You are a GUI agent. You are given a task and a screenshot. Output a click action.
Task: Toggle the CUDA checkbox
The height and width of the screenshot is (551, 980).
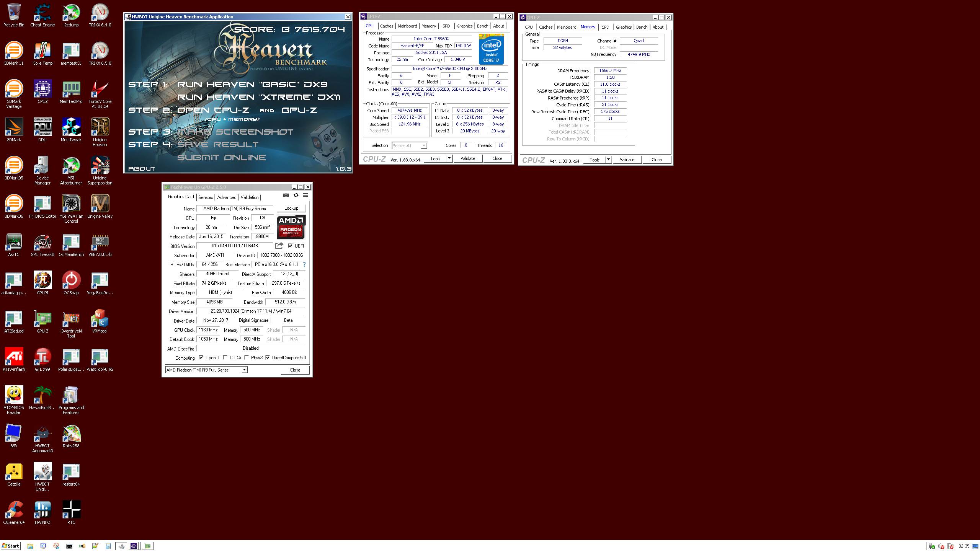click(x=225, y=358)
